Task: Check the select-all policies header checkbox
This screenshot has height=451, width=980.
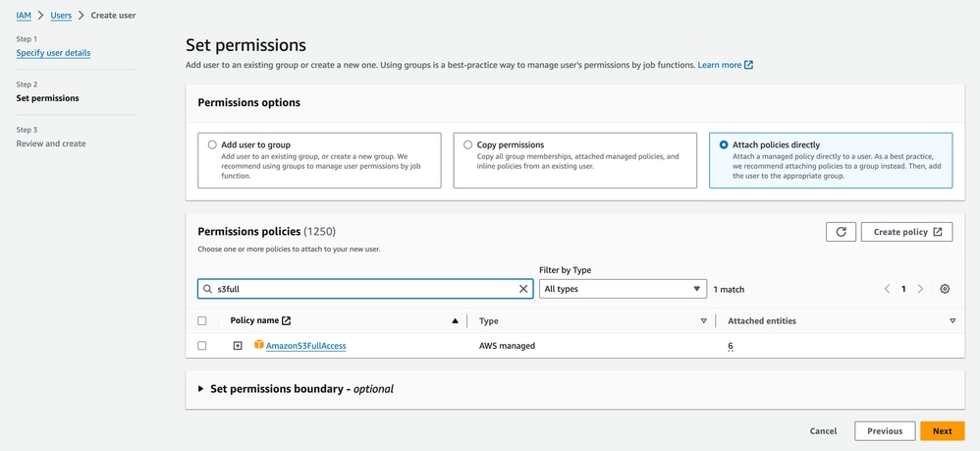Action: [x=202, y=321]
